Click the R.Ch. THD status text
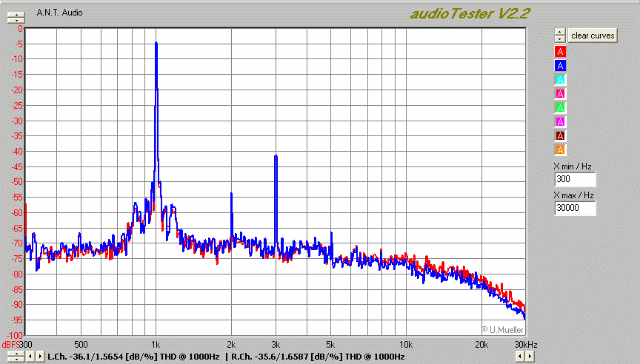 pyautogui.click(x=318, y=357)
